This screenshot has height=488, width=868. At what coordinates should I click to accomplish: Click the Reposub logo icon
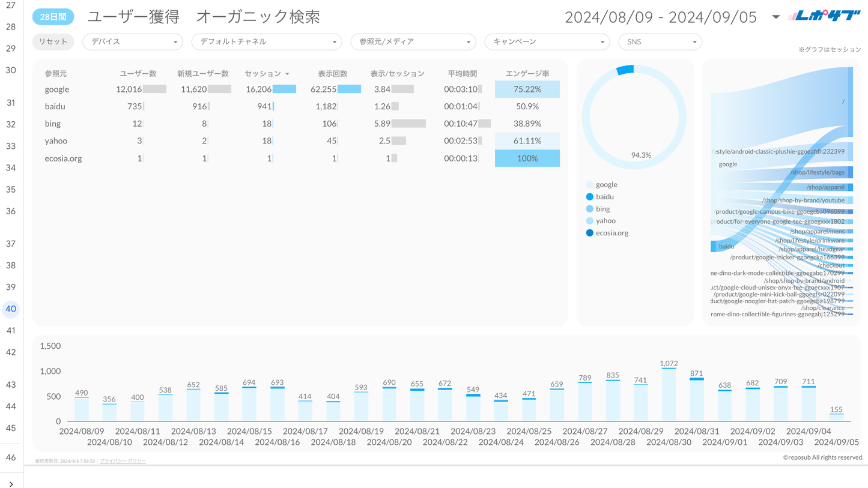(824, 16)
